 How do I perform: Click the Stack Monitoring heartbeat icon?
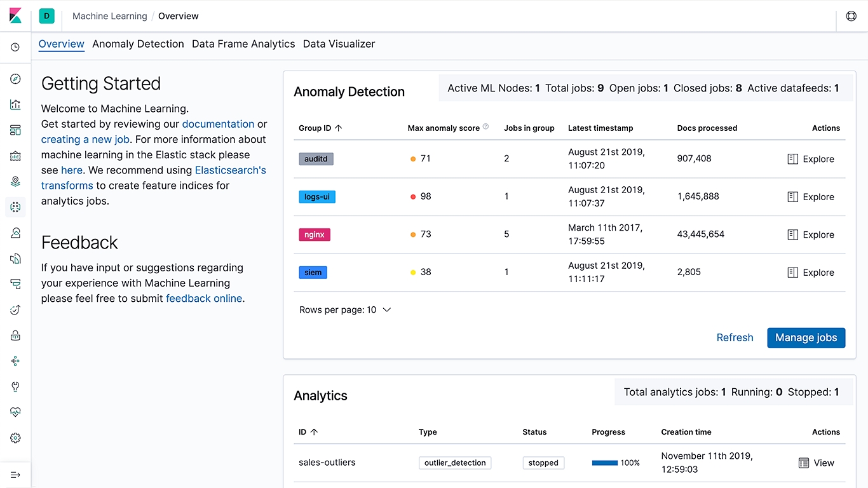point(15,412)
